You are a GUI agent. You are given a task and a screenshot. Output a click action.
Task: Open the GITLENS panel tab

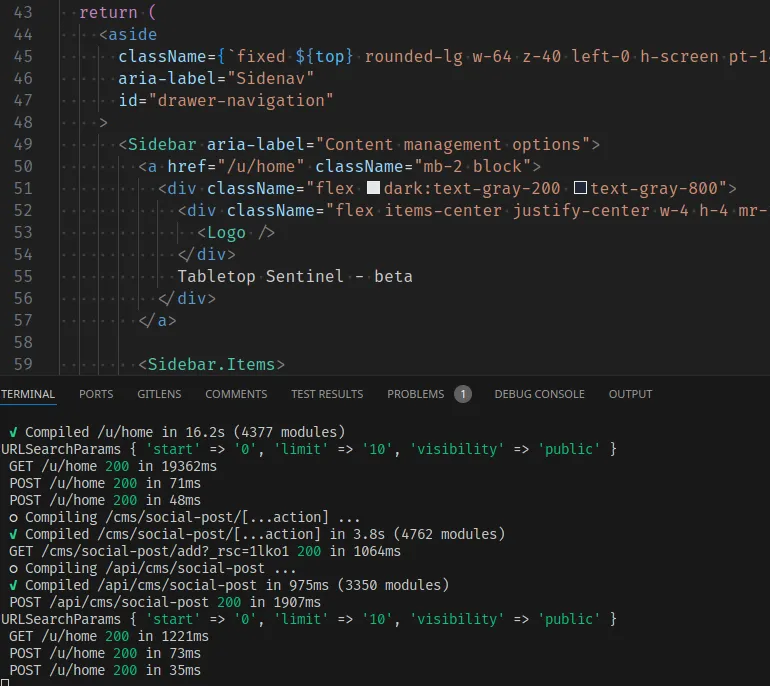(159, 394)
